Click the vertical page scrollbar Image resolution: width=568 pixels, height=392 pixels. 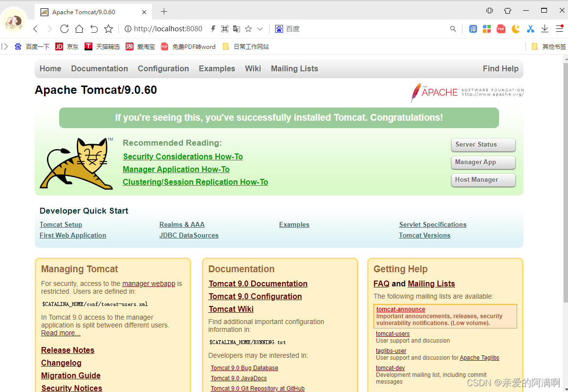(x=566, y=183)
